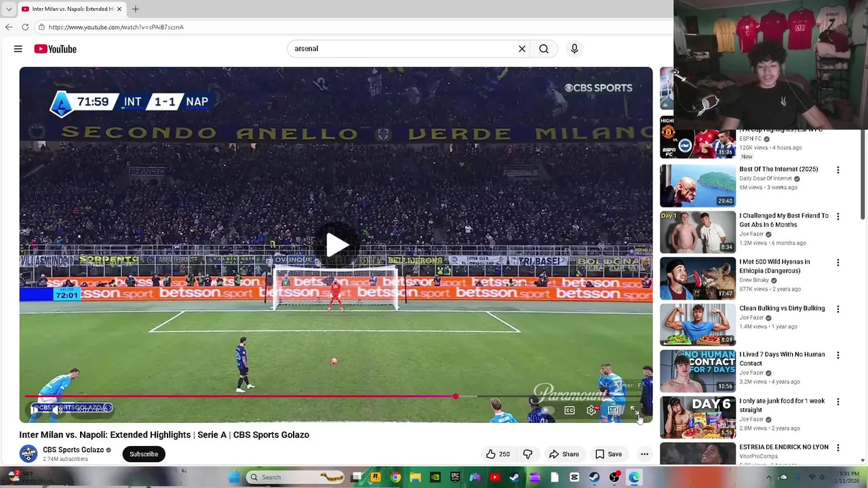Open options for Best Of The Internet
This screenshot has height=488, width=868.
coord(837,170)
